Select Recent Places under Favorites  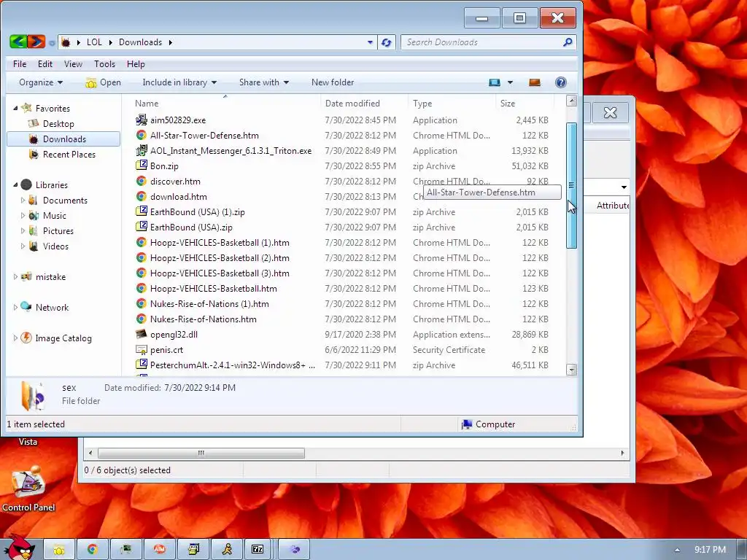[x=69, y=155]
